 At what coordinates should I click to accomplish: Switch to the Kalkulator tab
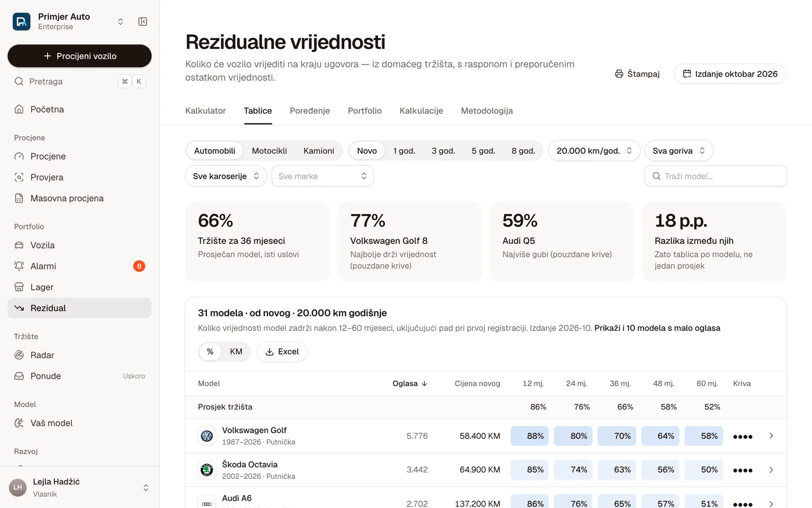[206, 111]
